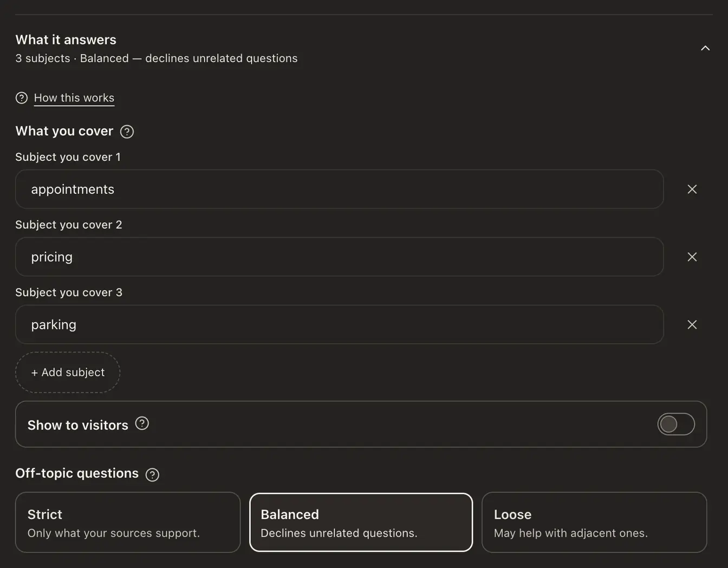The image size is (728, 568).
Task: Select the Balanced off-topic option
Action: point(361,523)
